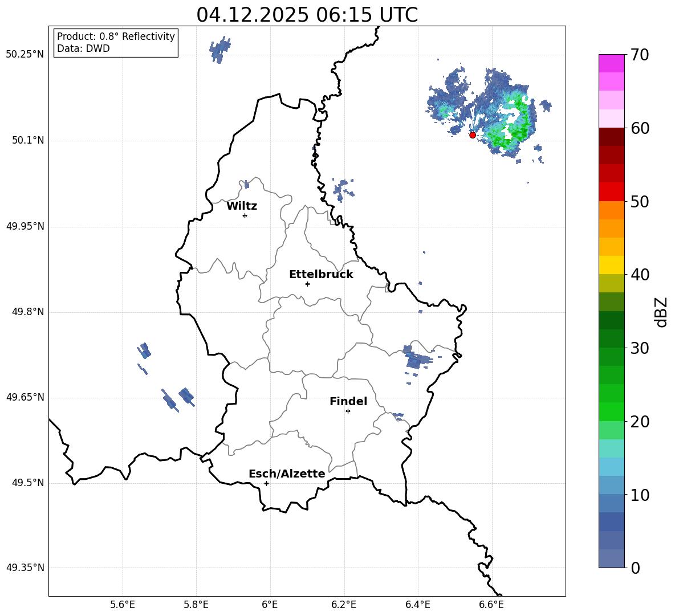
Task: Click the 49.35°N latitude label
Action: tap(25, 568)
